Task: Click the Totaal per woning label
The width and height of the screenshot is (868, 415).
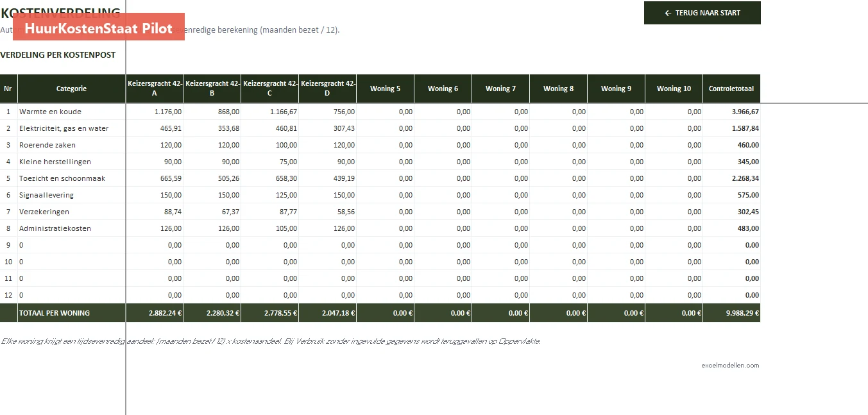Action: (71, 313)
